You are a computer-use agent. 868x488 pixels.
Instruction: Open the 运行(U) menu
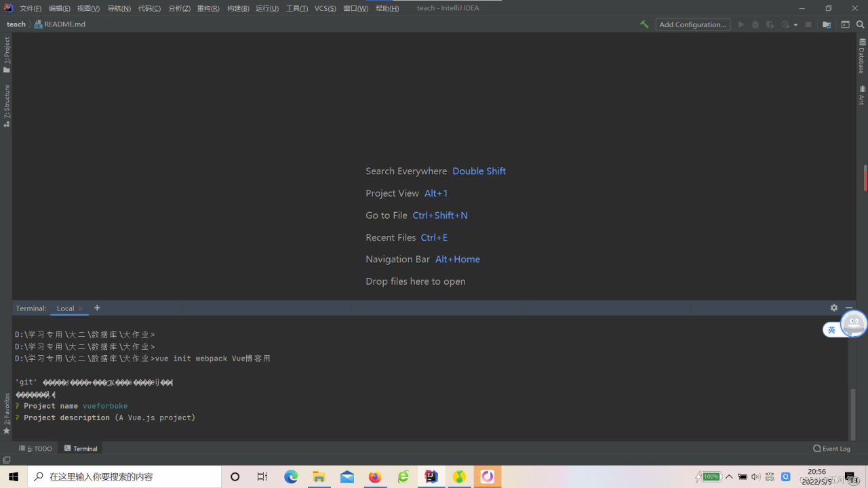(267, 8)
